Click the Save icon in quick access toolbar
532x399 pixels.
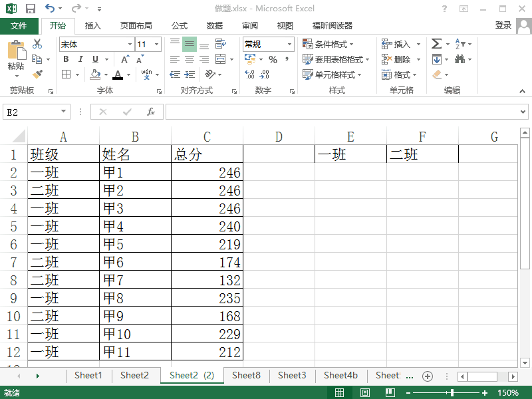[x=31, y=9]
